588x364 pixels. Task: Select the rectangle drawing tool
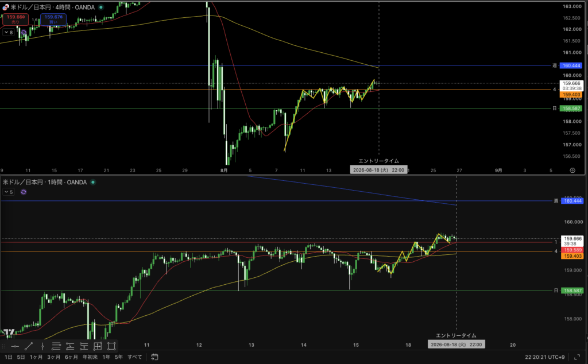click(111, 346)
